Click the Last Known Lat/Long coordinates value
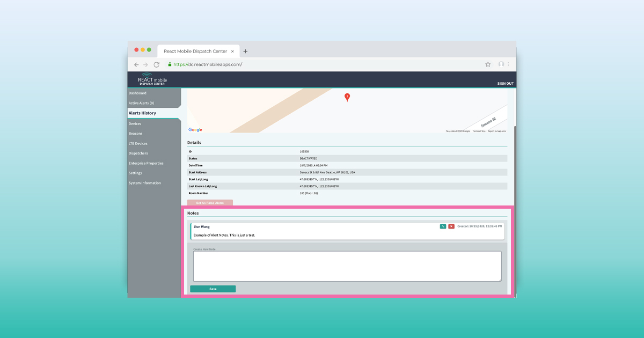This screenshot has height=338, width=644. 319,186
